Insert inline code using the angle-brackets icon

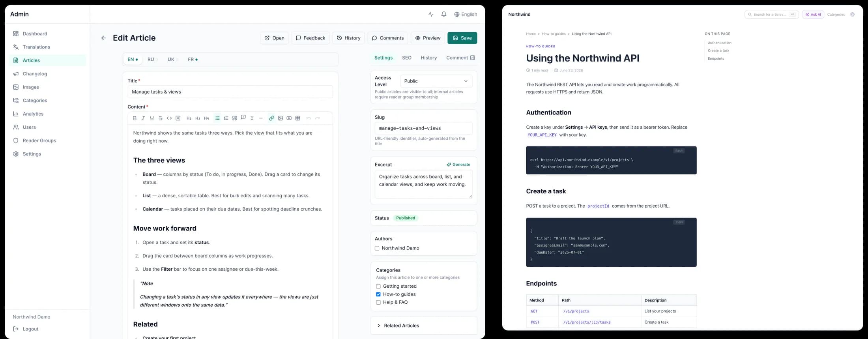tap(169, 118)
